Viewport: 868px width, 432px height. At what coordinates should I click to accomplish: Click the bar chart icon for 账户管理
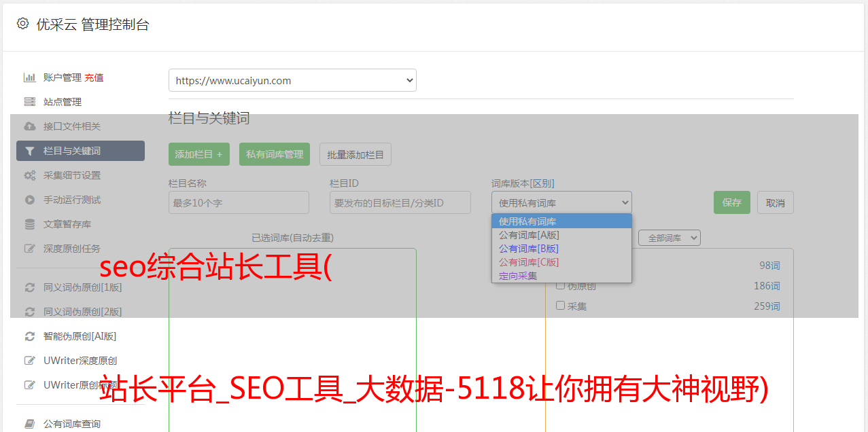click(x=30, y=77)
